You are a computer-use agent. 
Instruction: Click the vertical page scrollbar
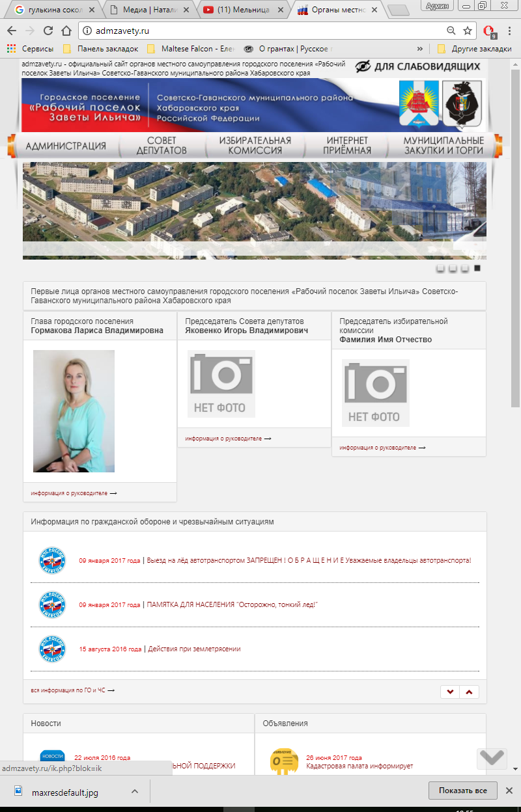[516, 237]
